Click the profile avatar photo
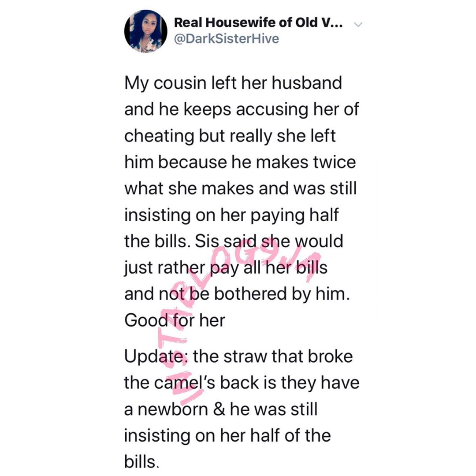This screenshot has height=476, width=476. [145, 31]
